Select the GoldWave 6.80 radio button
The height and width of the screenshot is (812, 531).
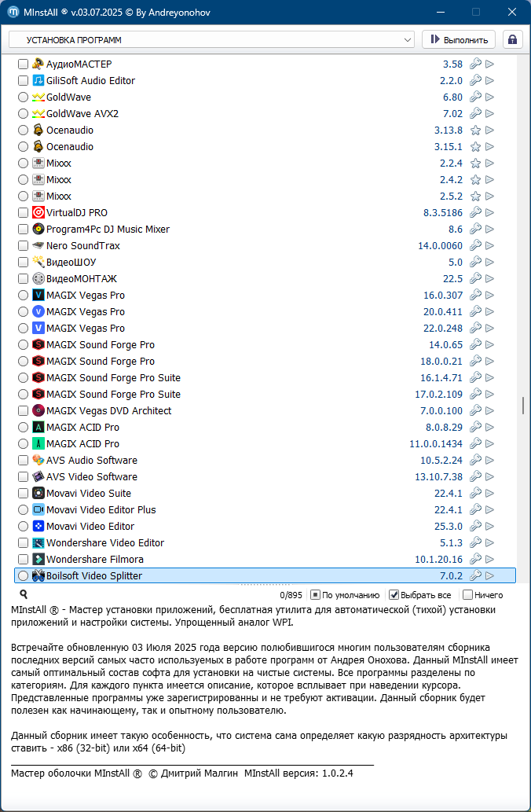coord(23,97)
